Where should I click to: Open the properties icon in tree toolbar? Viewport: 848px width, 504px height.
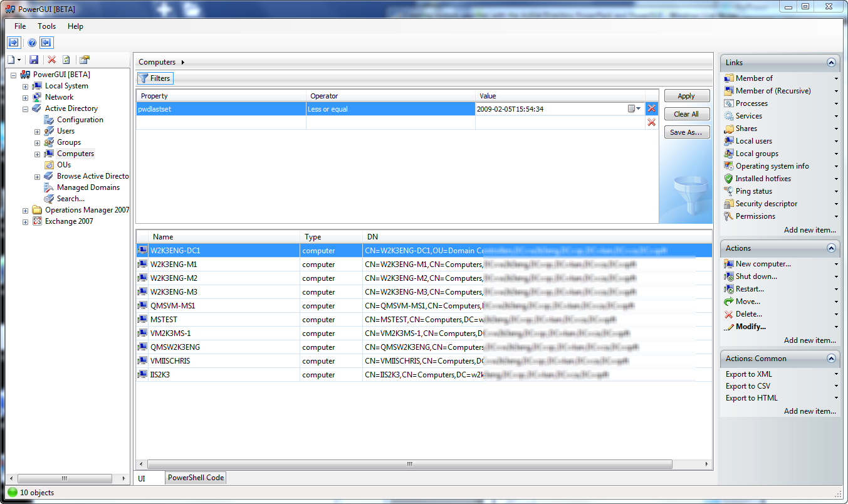(84, 60)
